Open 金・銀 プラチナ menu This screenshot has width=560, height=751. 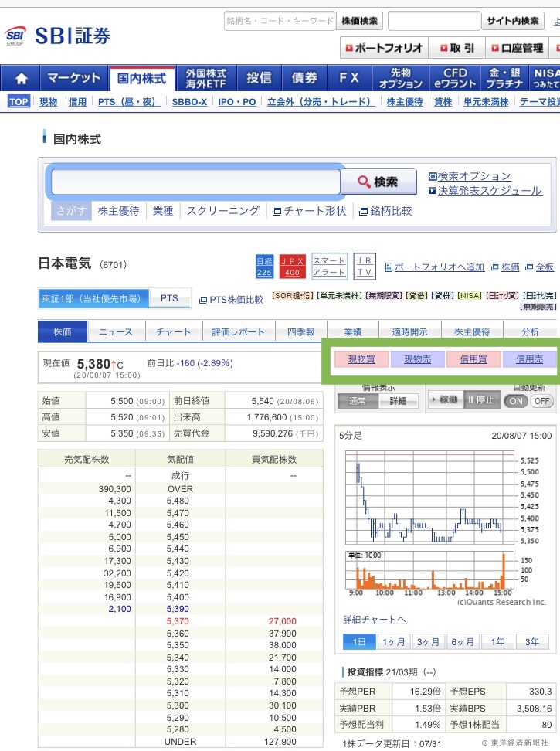click(504, 78)
